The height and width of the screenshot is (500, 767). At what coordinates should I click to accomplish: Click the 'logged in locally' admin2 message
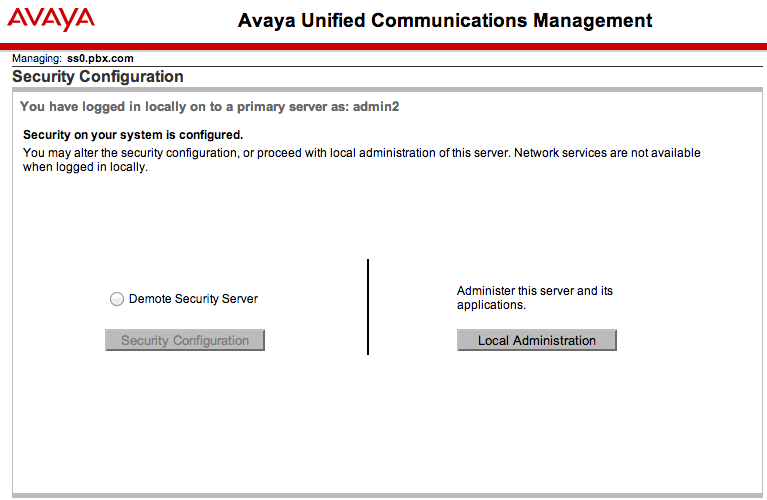209,107
